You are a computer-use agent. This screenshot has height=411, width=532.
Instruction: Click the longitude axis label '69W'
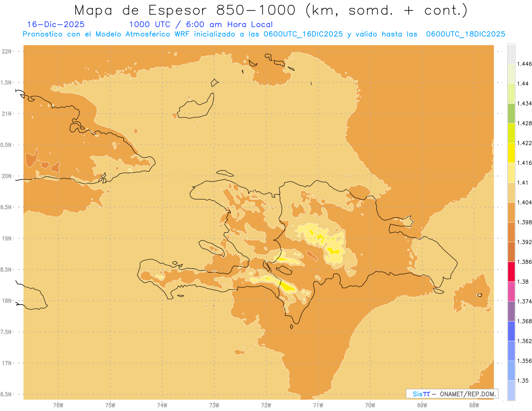pyautogui.click(x=422, y=405)
